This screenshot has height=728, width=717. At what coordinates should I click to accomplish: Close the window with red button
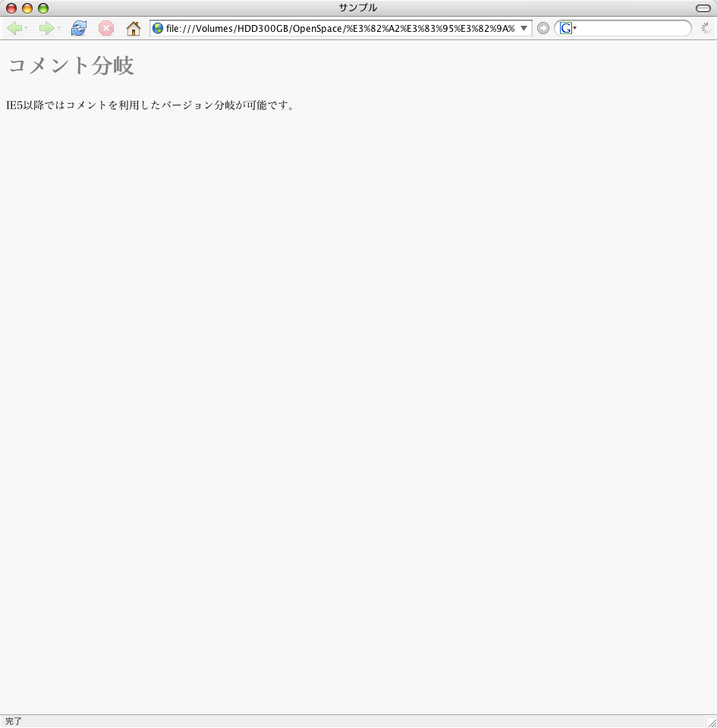11,8
